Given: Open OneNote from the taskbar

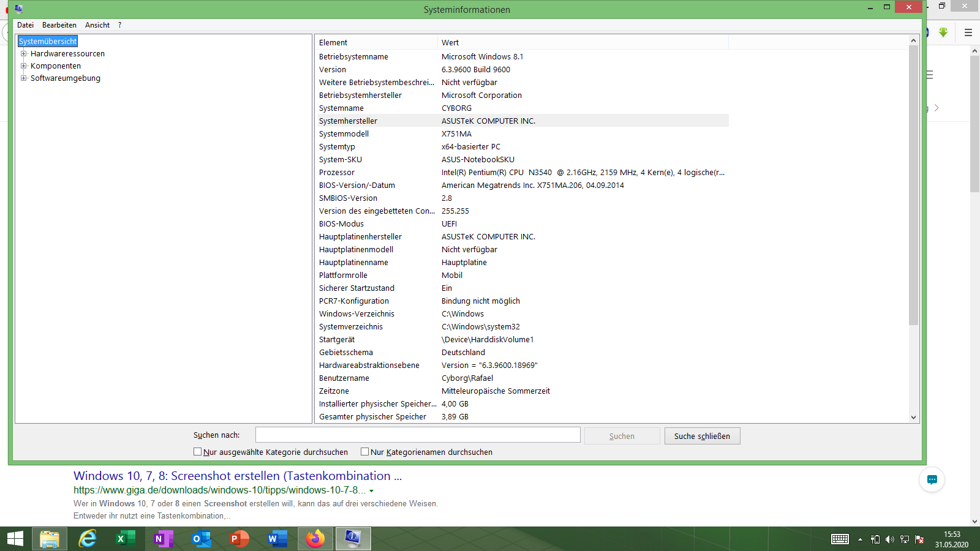Looking at the screenshot, I should tap(164, 539).
